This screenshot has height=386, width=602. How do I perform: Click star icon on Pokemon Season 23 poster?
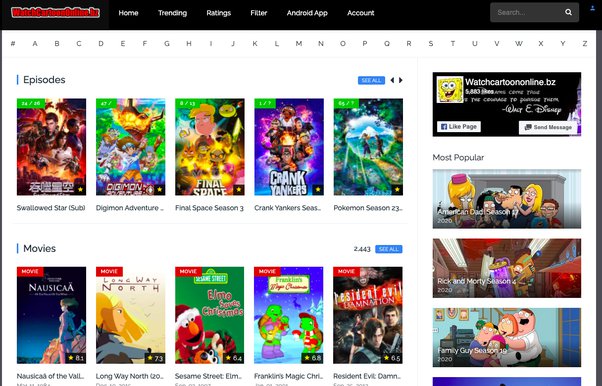coord(397,189)
